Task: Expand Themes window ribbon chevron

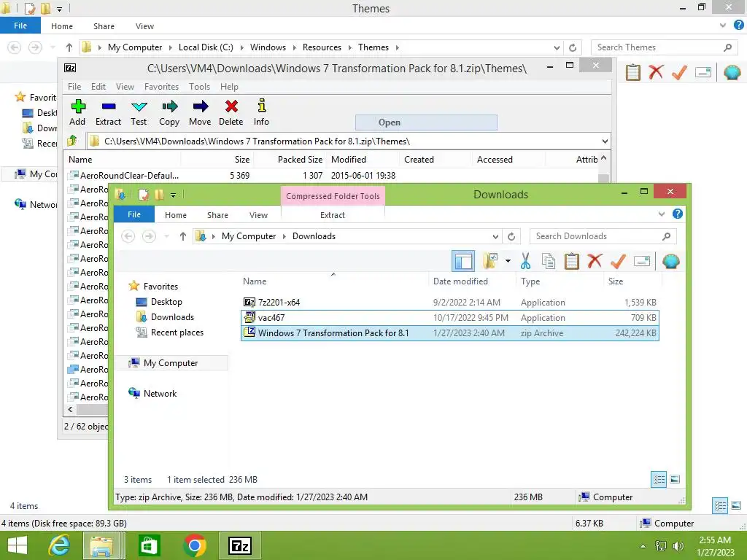Action: (x=723, y=26)
